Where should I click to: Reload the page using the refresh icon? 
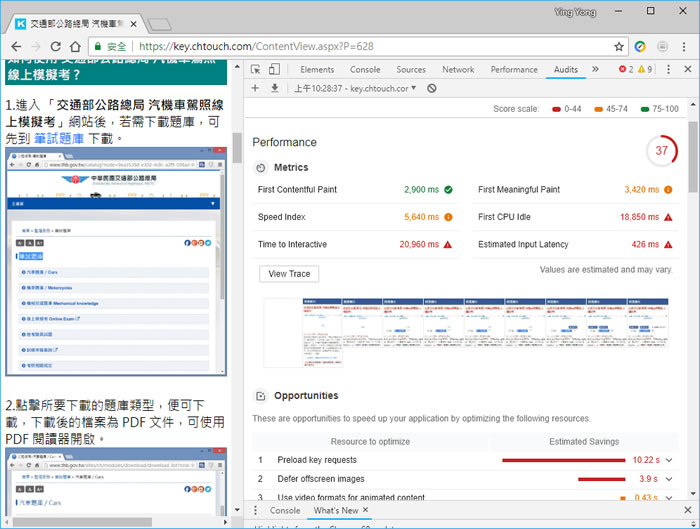coord(56,46)
